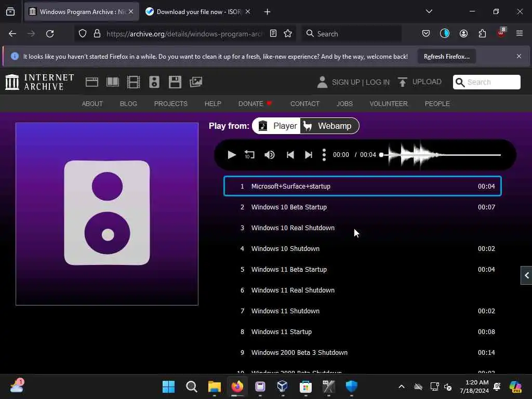Skip to next track
532x399 pixels.
click(309, 155)
